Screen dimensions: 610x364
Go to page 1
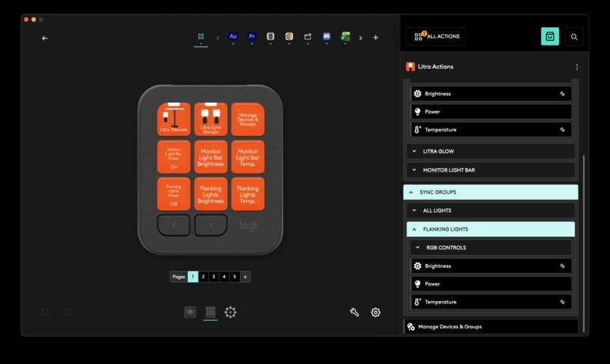(192, 276)
